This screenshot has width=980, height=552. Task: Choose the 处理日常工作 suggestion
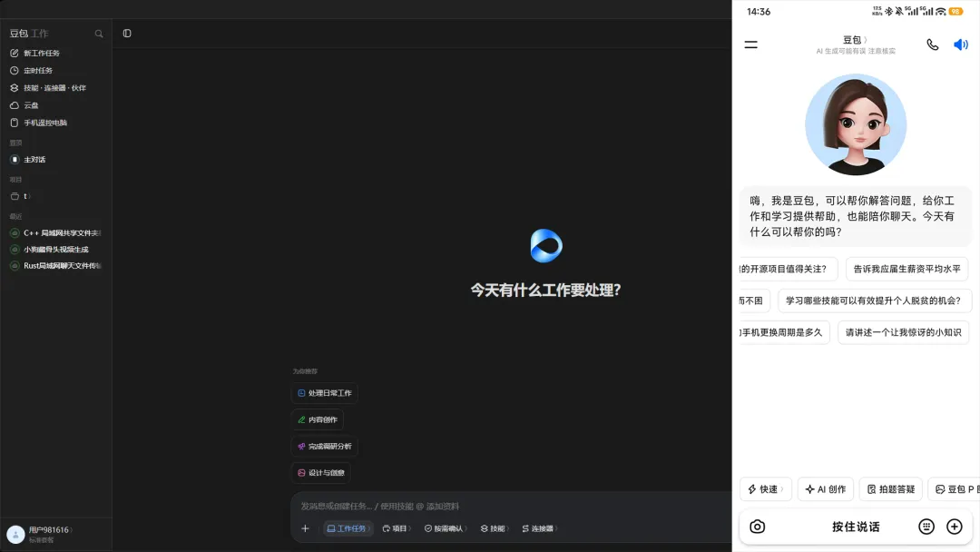(x=324, y=393)
